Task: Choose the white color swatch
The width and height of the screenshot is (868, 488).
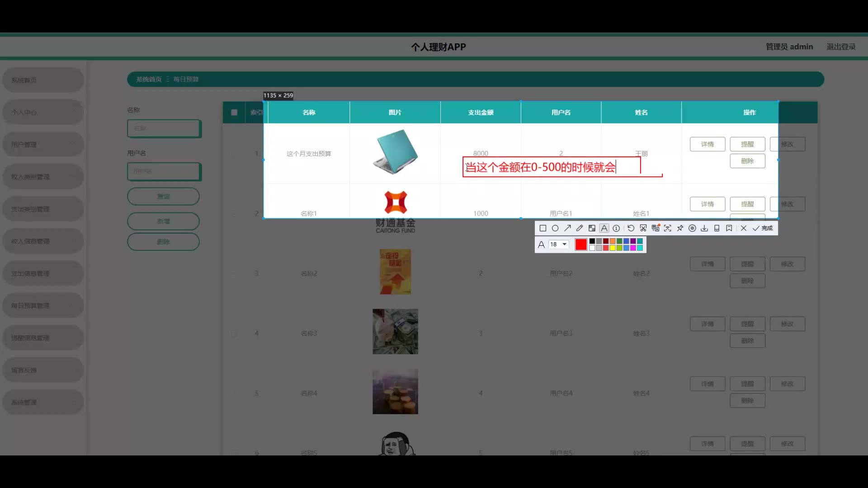Action: (x=592, y=248)
